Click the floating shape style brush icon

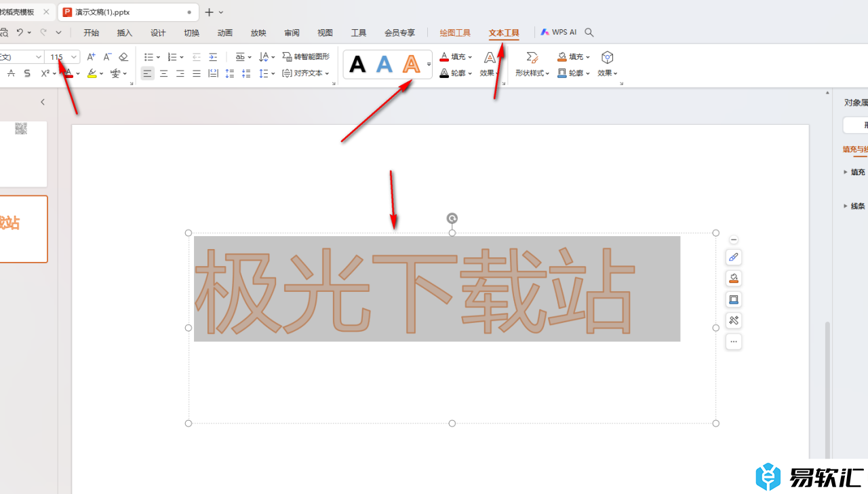[x=734, y=257]
